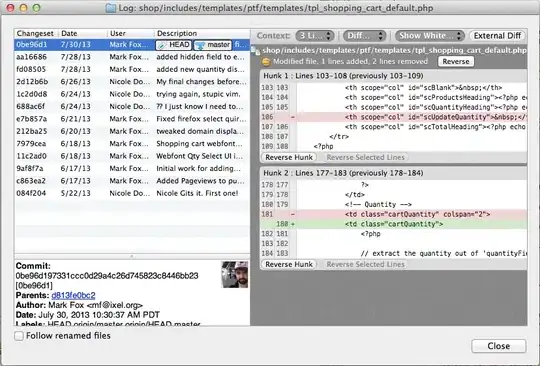Click the Close button
The width and height of the screenshot is (540, 366).
pyautogui.click(x=498, y=346)
